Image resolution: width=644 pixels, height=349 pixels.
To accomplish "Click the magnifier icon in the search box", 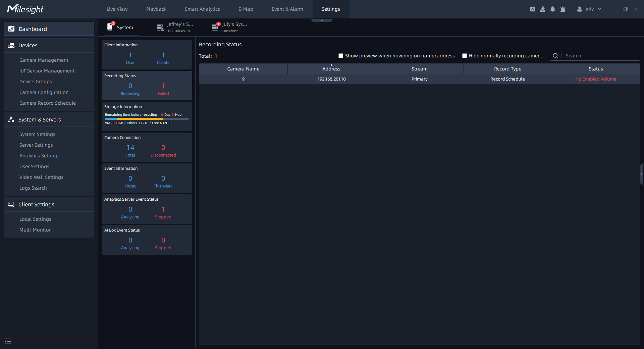I will point(555,56).
